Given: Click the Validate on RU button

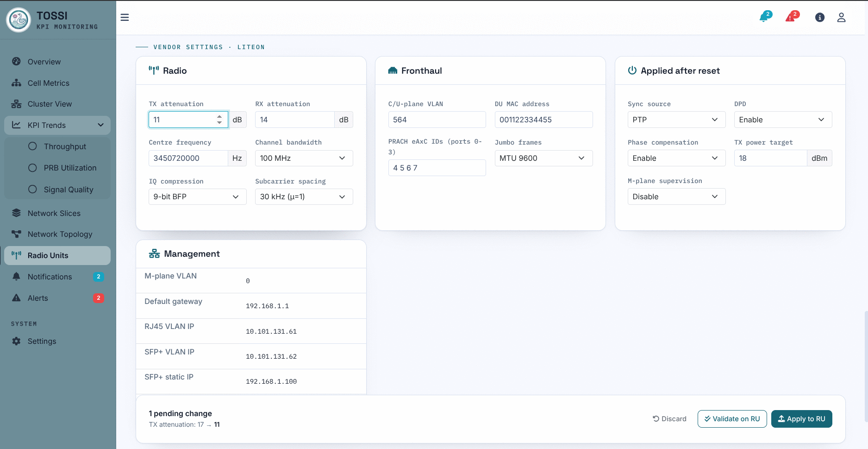Looking at the screenshot, I should pyautogui.click(x=732, y=419).
